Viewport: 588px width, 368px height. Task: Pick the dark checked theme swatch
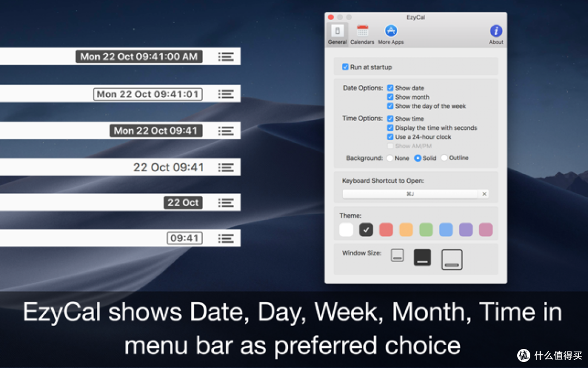click(x=366, y=230)
